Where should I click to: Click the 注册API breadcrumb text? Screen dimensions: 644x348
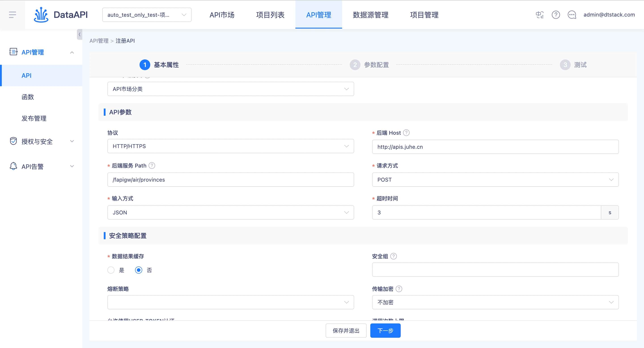point(125,41)
